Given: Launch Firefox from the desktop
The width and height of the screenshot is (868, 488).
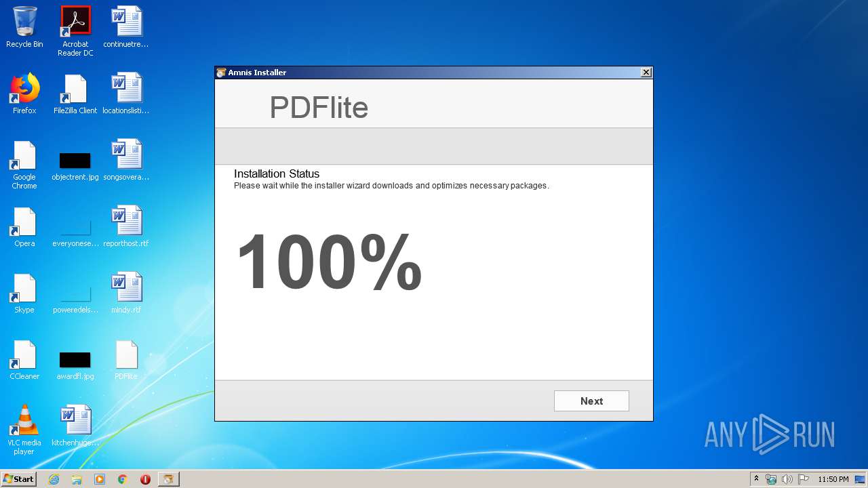Looking at the screenshot, I should tap(24, 94).
